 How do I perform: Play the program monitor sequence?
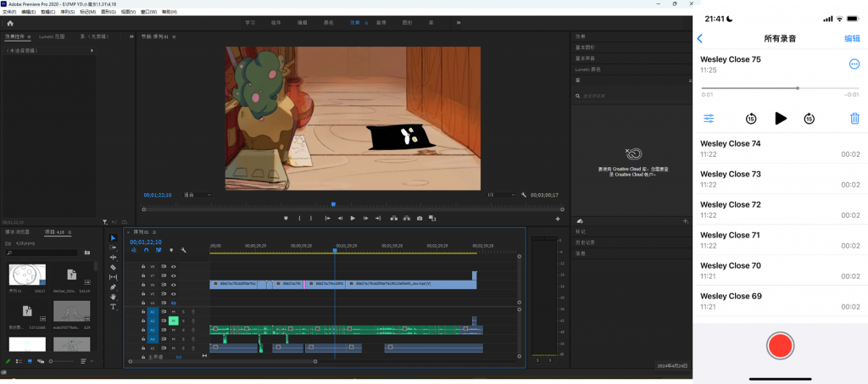(x=353, y=218)
